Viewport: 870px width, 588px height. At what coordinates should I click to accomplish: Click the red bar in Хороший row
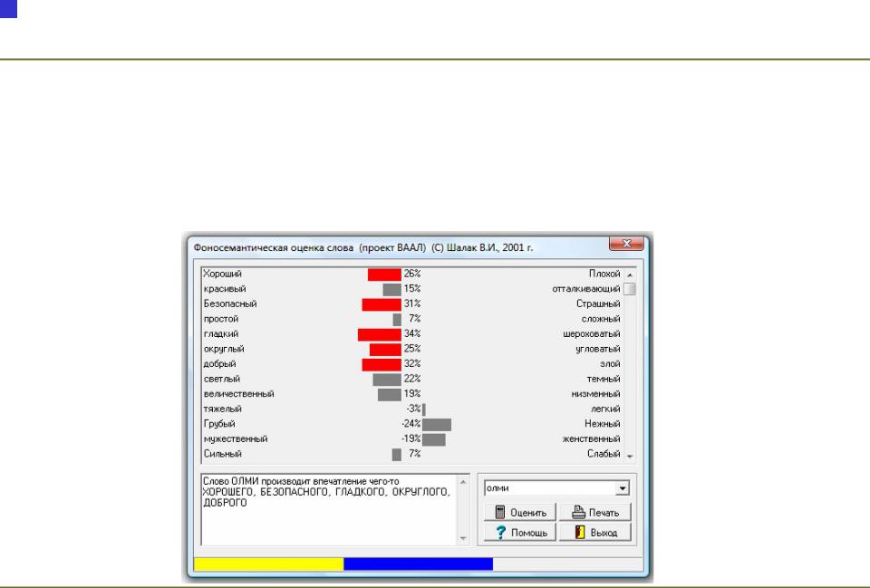point(384,275)
